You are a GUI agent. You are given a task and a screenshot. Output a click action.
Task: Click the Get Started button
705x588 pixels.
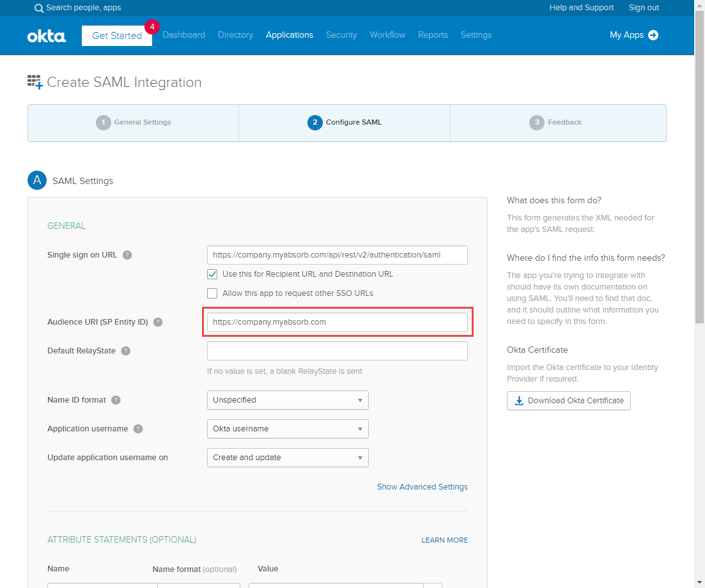[117, 36]
